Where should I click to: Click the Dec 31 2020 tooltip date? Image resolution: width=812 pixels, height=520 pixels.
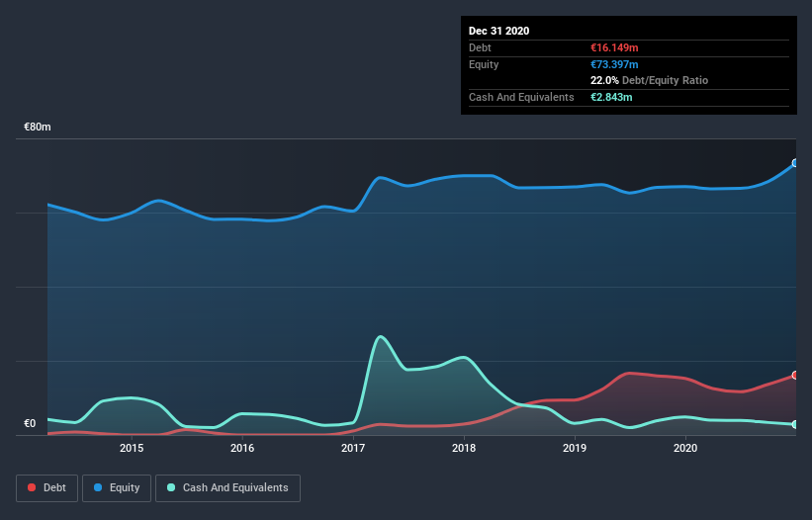[x=498, y=31]
